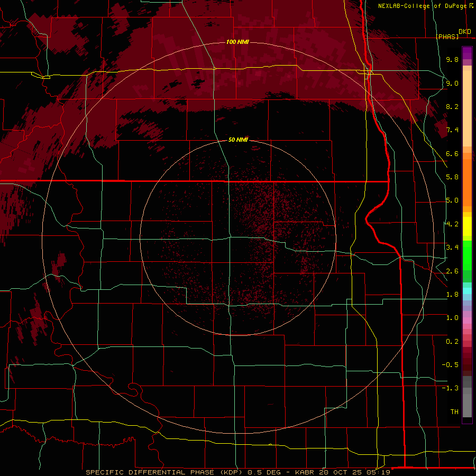Click the 6.6 value on the color scale

tap(452, 153)
